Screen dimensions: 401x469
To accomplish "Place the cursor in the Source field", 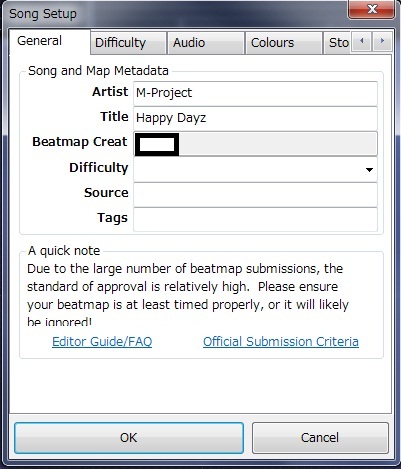I will point(255,194).
